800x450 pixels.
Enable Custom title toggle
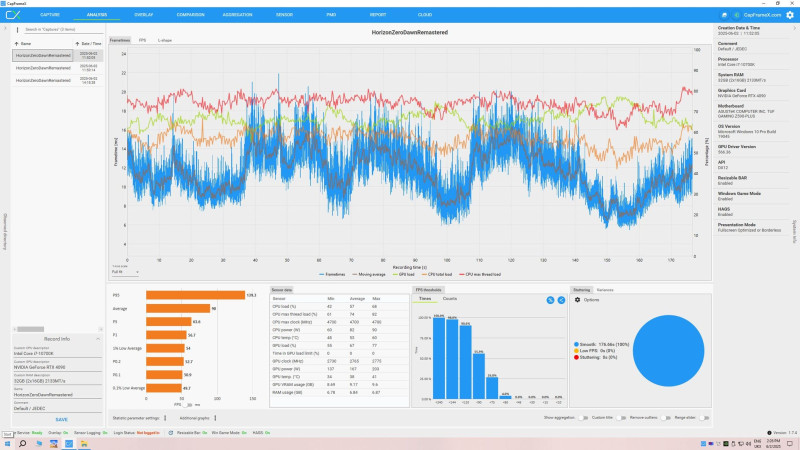[x=620, y=418]
